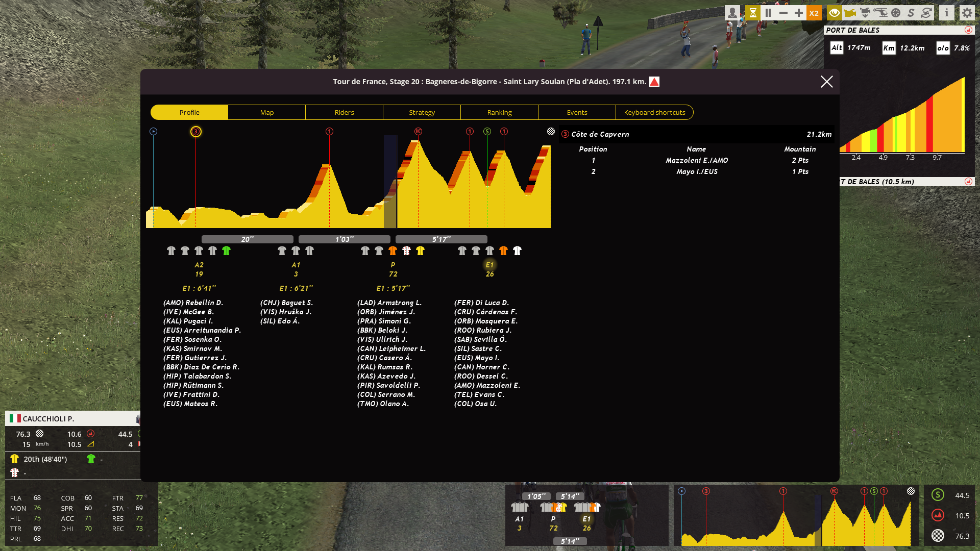980x551 pixels.
Task: Close the stage profile dialog
Action: (x=827, y=82)
